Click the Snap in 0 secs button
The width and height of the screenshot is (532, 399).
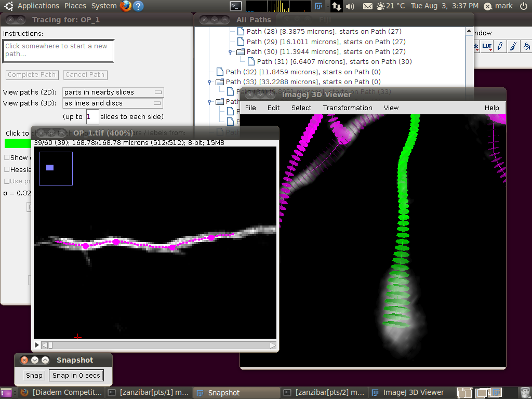(76, 375)
